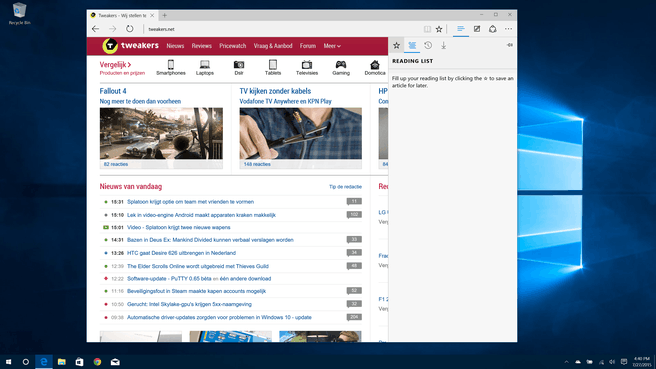Image resolution: width=656 pixels, height=369 pixels.
Task: Open Downloads tab in Hub
Action: tap(443, 45)
